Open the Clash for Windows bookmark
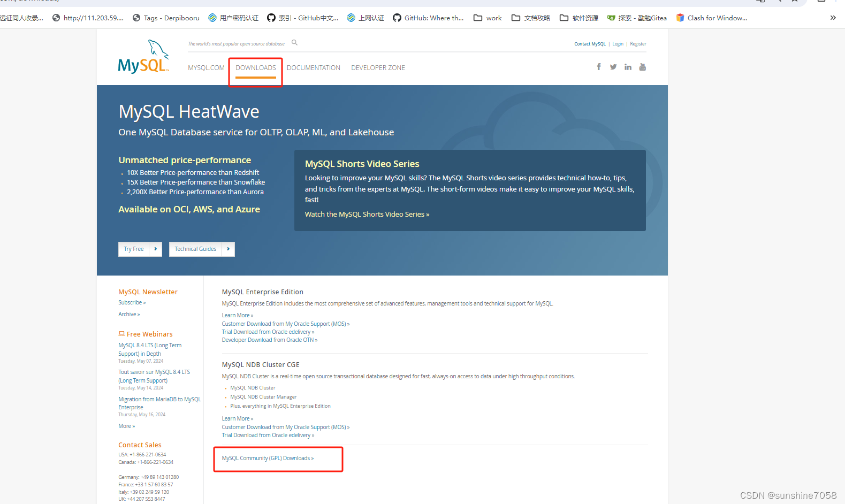 point(712,18)
